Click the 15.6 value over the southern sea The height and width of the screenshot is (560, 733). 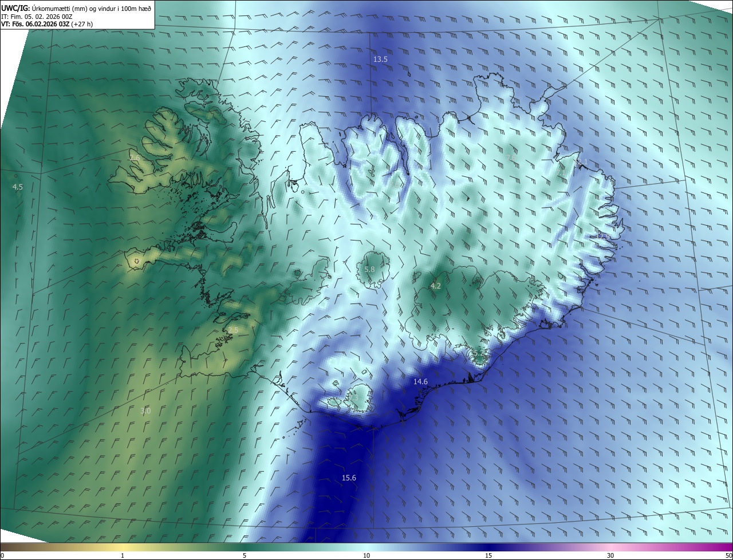(x=349, y=478)
